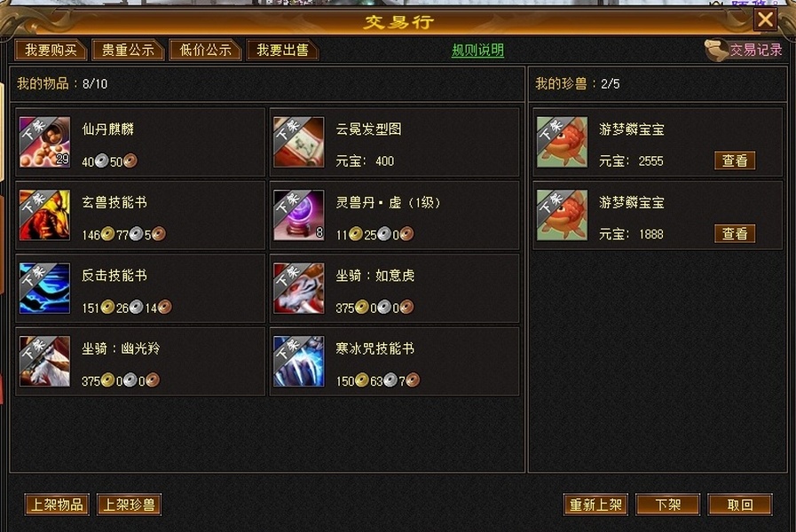Viewport: 796px width, 532px height.
Task: Click the 上架物品 button
Action: (57, 505)
